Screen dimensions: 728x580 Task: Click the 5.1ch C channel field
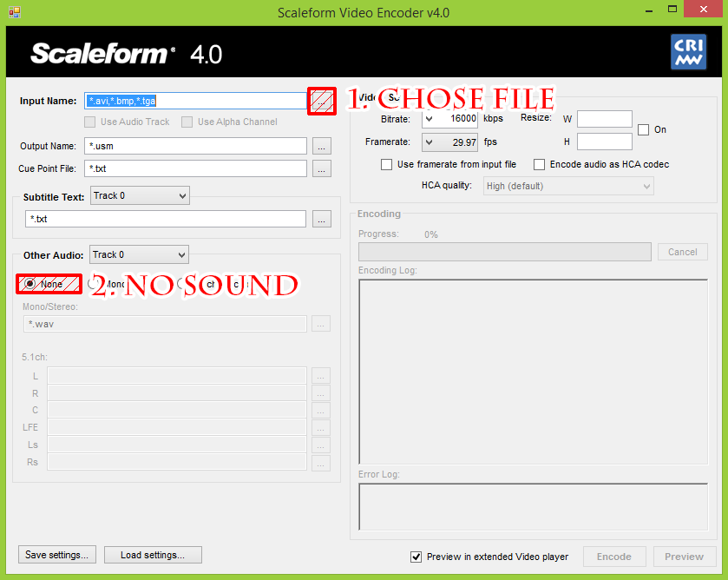click(177, 410)
